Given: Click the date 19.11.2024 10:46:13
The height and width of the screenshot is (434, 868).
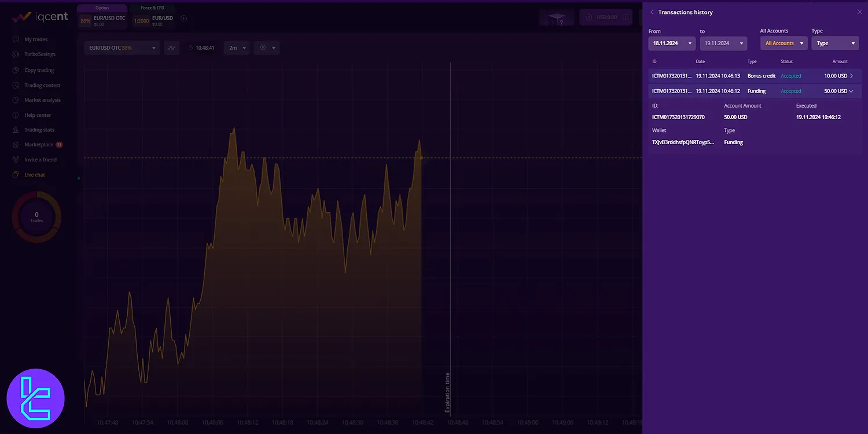Looking at the screenshot, I should click(x=718, y=76).
